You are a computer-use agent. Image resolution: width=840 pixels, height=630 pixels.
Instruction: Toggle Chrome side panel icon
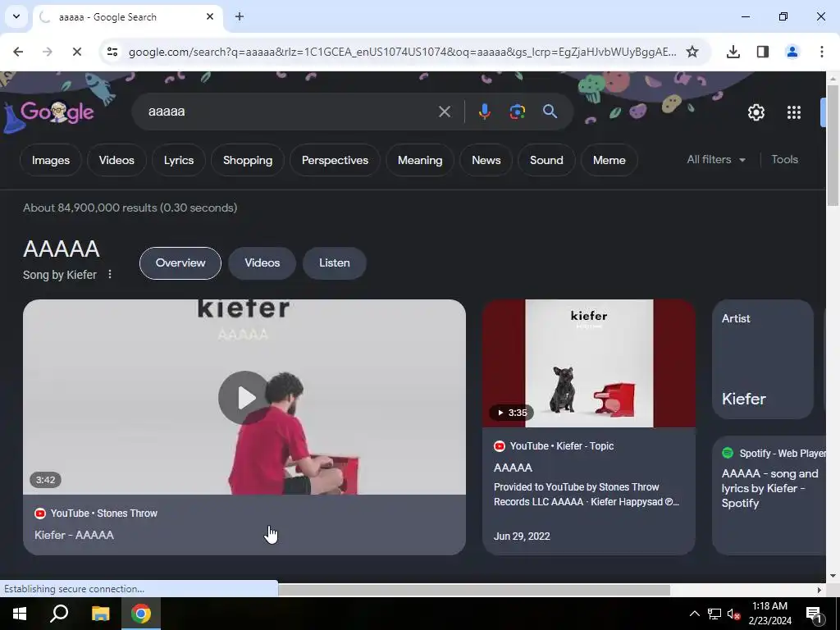[762, 52]
